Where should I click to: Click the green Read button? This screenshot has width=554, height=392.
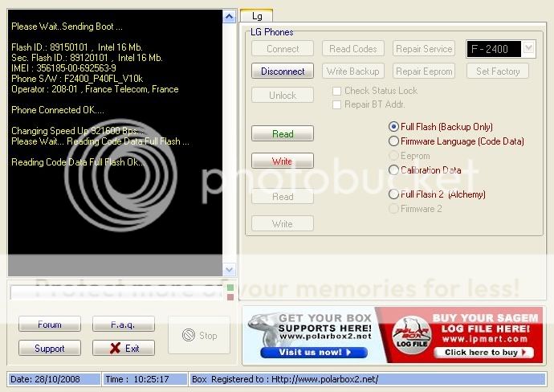pyautogui.click(x=283, y=133)
